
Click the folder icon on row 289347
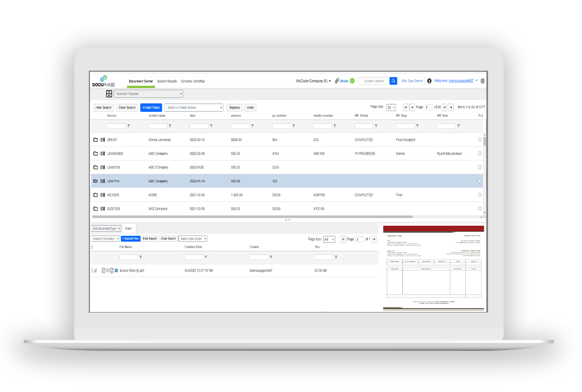(x=96, y=140)
